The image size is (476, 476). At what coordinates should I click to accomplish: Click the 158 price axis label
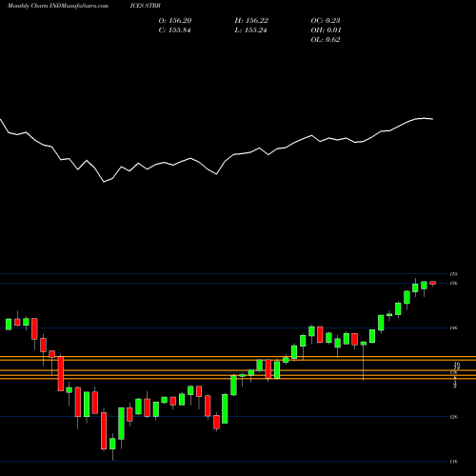click(x=453, y=274)
